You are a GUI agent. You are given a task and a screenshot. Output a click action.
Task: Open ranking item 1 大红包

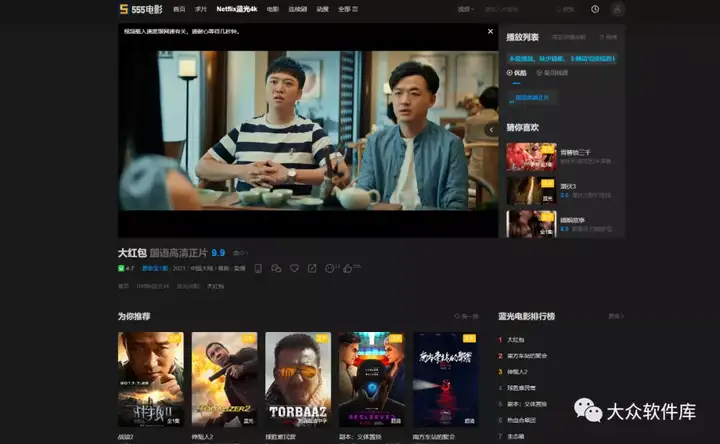click(516, 340)
